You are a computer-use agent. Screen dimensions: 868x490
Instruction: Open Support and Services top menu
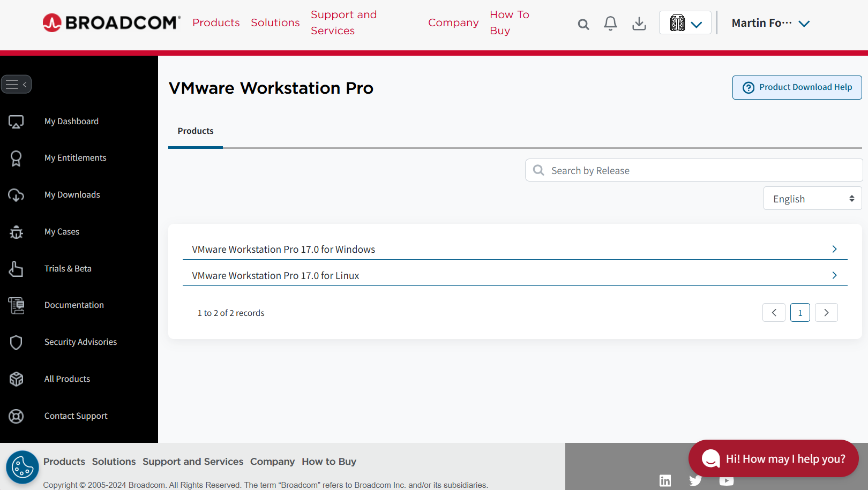(x=343, y=22)
